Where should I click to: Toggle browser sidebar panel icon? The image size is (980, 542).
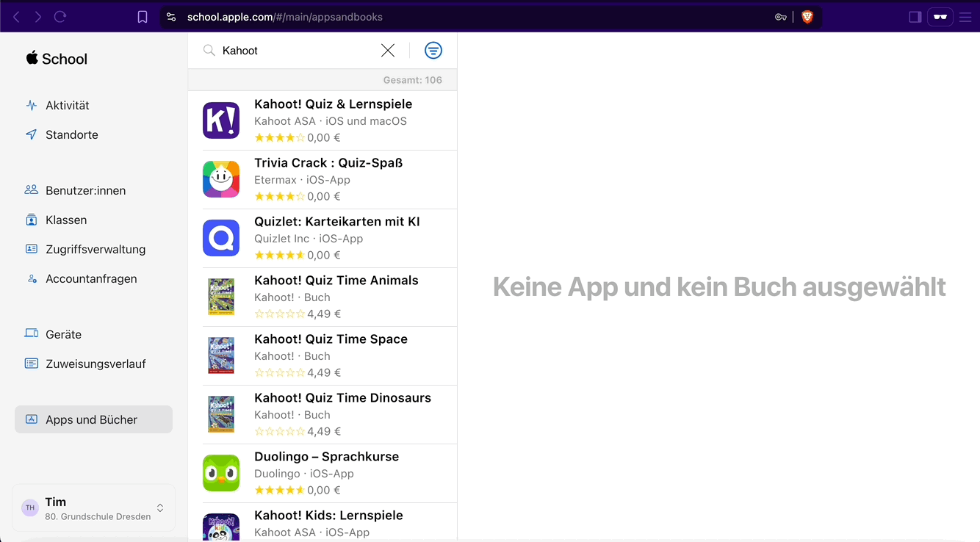tap(915, 17)
